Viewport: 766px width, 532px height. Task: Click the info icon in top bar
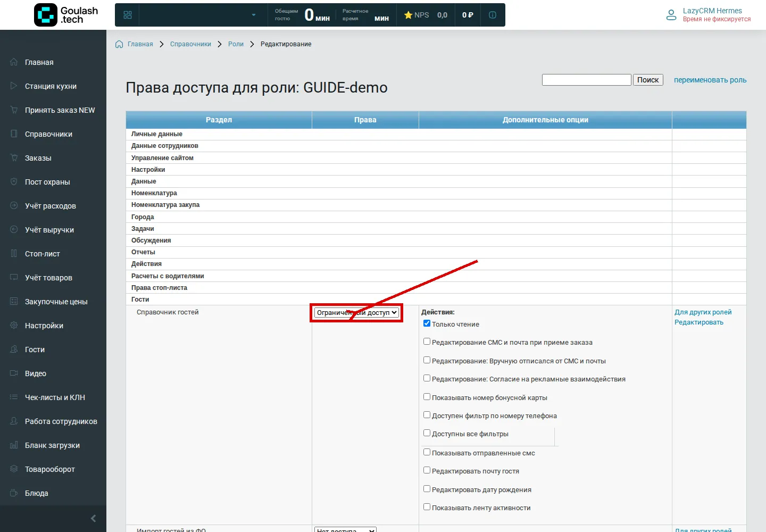pyautogui.click(x=493, y=15)
